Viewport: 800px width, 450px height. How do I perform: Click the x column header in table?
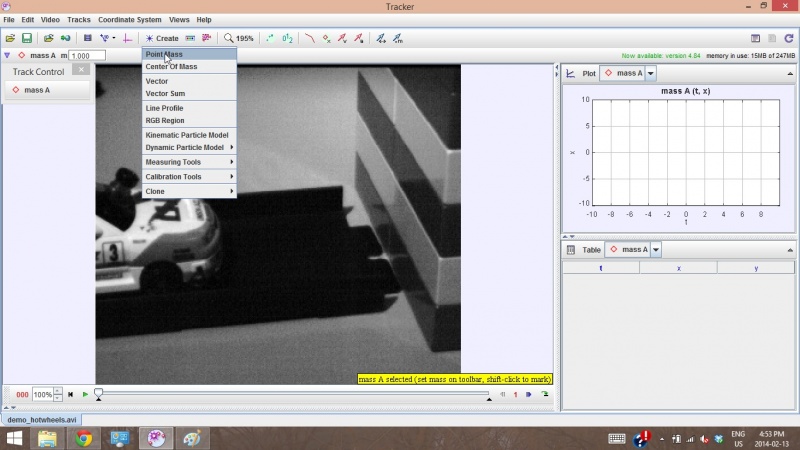(x=679, y=268)
